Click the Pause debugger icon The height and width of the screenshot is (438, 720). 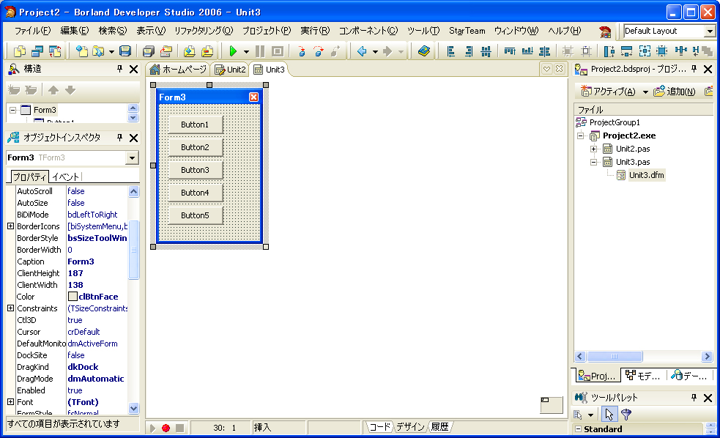pyautogui.click(x=260, y=51)
